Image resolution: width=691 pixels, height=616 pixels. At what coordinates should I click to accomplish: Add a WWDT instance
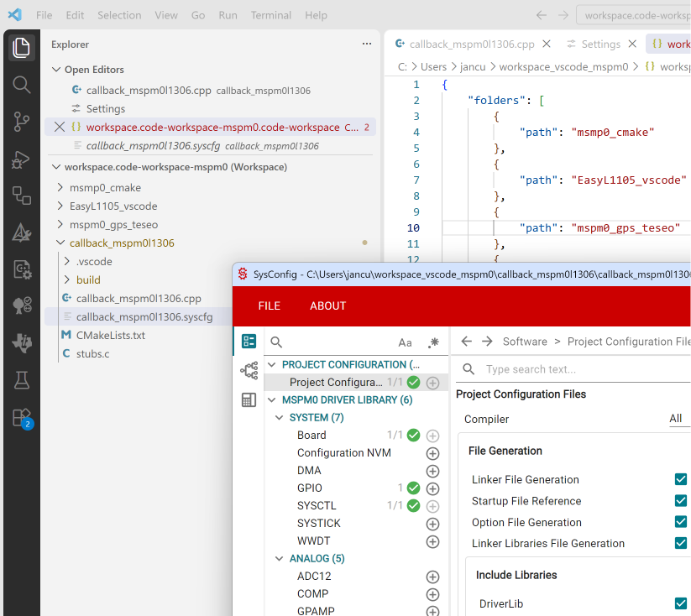432,541
